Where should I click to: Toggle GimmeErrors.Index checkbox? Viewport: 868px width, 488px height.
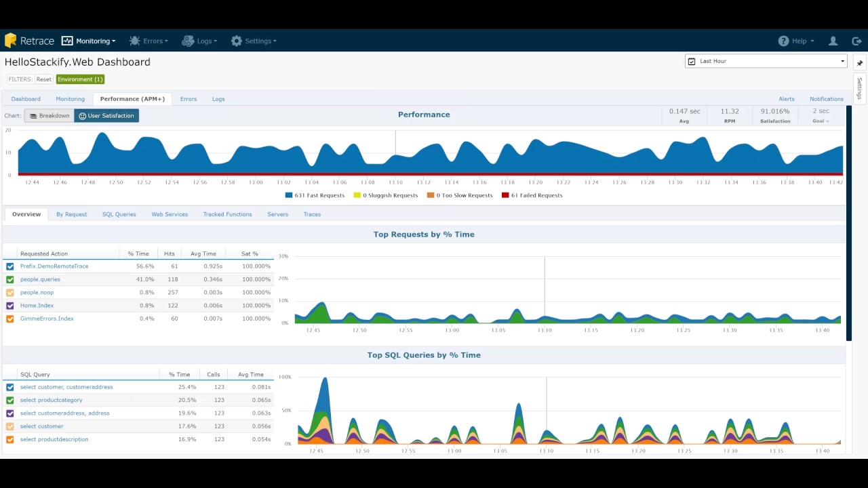(10, 319)
